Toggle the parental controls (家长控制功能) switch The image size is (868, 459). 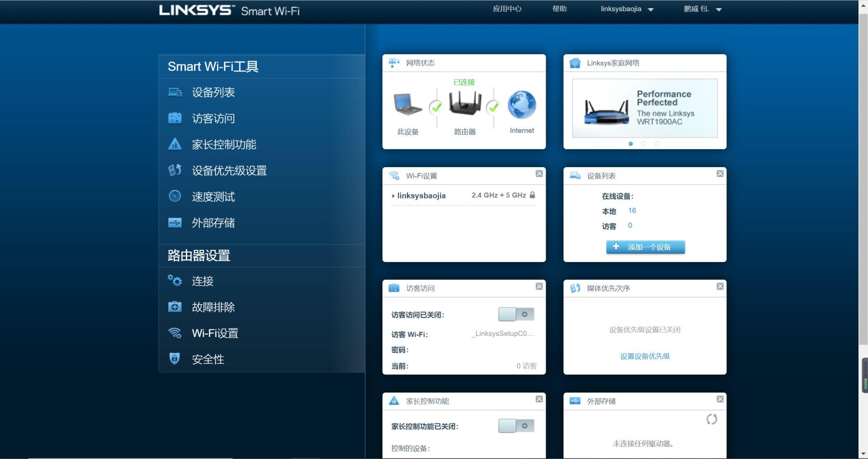coord(516,426)
